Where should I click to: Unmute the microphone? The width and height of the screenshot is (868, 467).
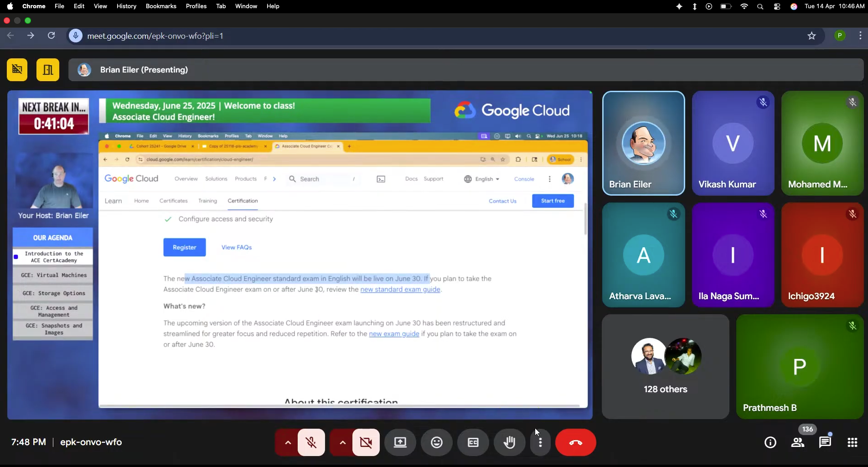[311, 442]
